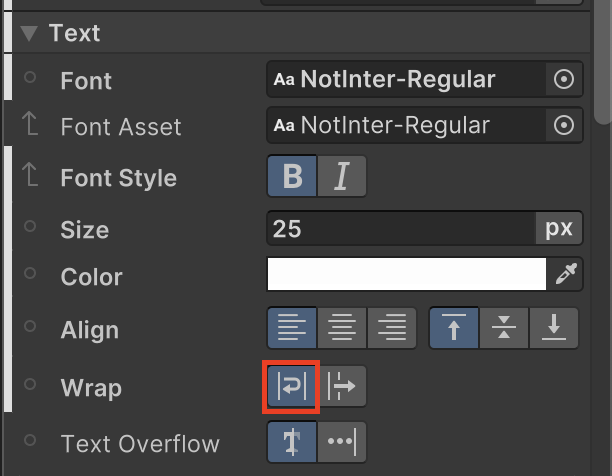Enable text wrap option
Viewport: 612px width, 476px height.
(291, 387)
